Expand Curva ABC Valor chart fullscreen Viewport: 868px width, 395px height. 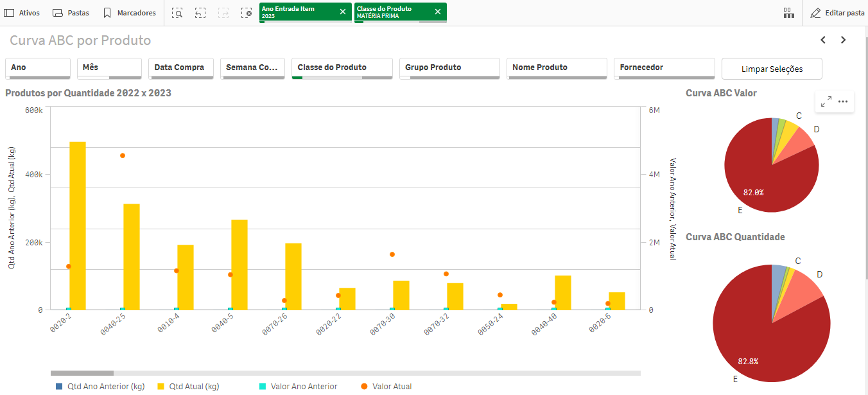point(826,101)
